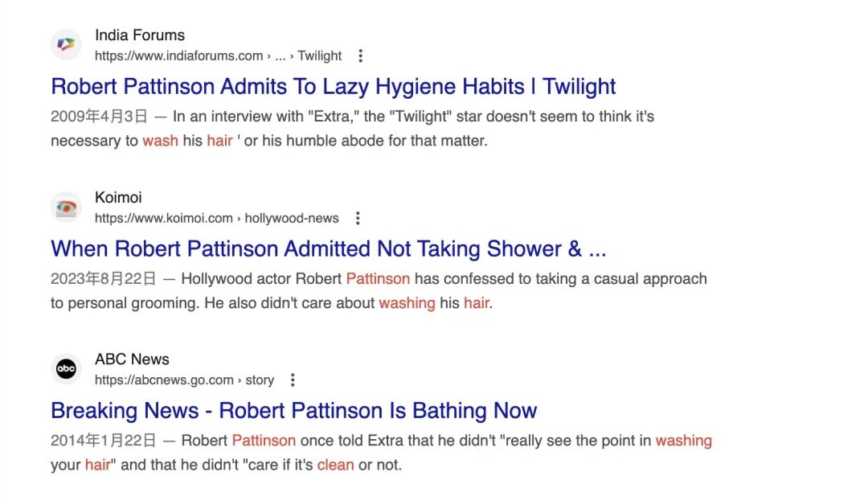Click the 2014年1月22日 date in ABC snippet

click(x=103, y=441)
